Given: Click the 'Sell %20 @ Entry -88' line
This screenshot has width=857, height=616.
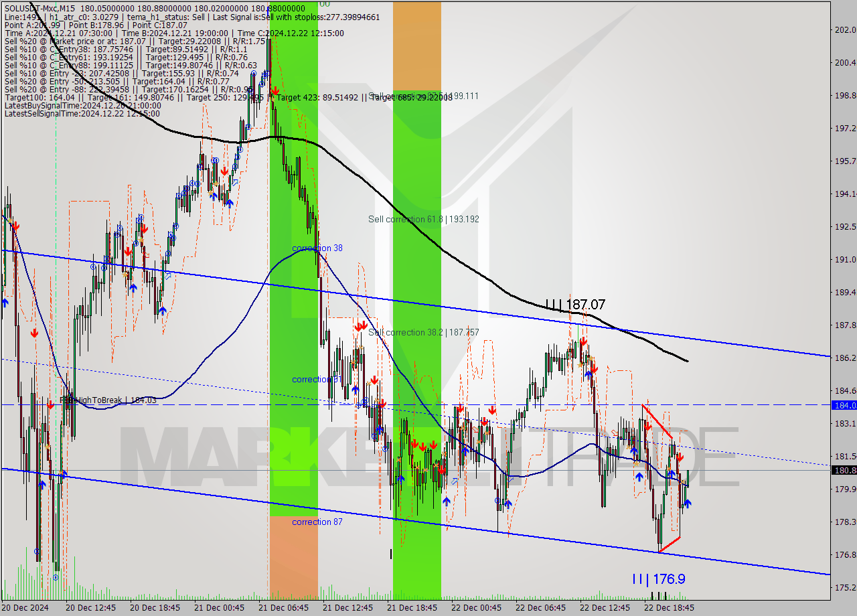Looking at the screenshot, I should tap(129, 89).
